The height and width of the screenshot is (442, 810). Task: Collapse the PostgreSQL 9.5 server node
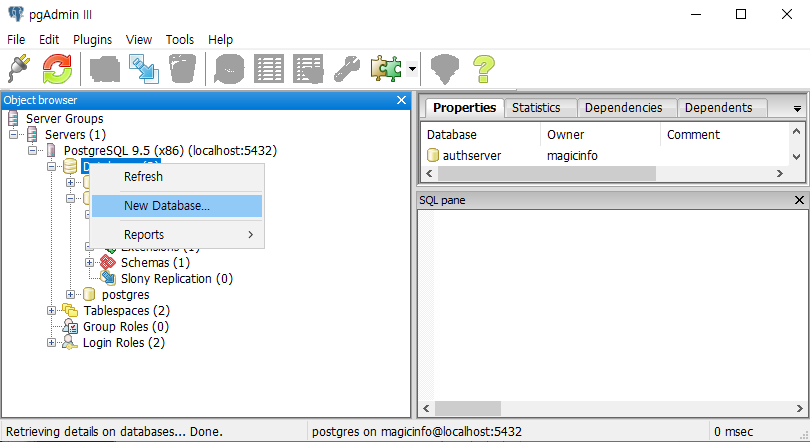point(32,150)
